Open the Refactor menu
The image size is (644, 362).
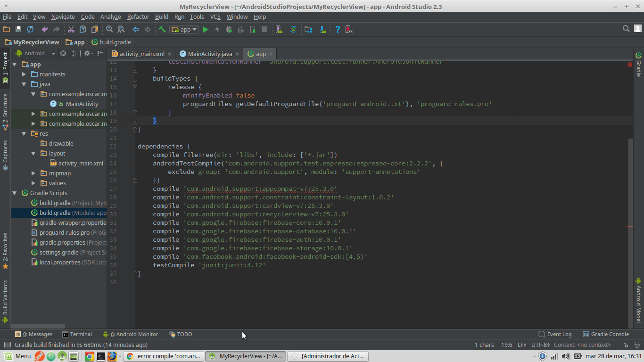[x=138, y=16]
